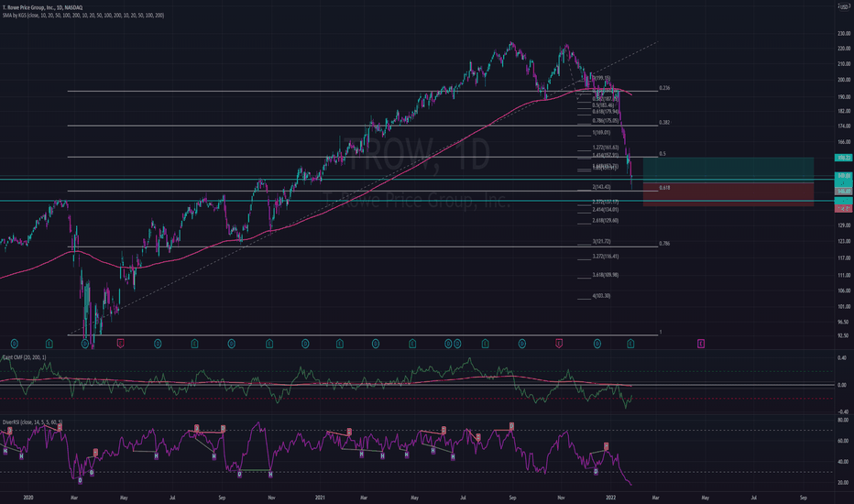This screenshot has height=504, width=854.
Task: Select the red stop-loss zone of the position
Action: click(x=728, y=194)
